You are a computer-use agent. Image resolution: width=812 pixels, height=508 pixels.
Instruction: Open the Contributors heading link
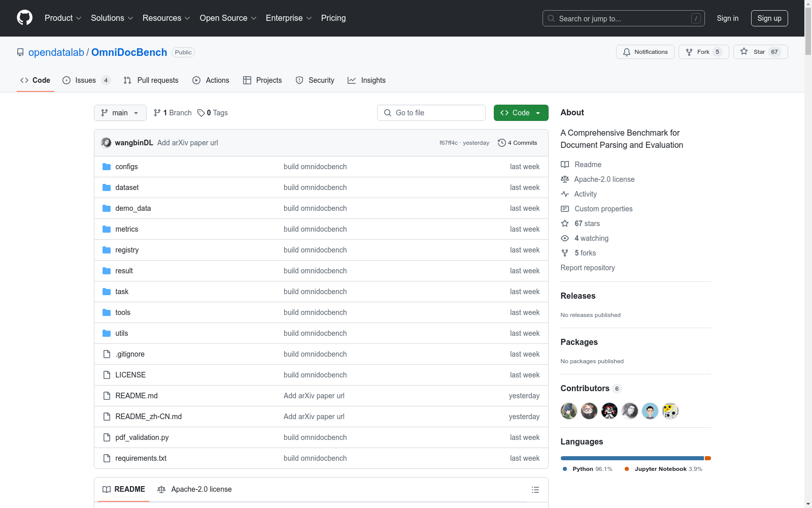click(x=591, y=388)
